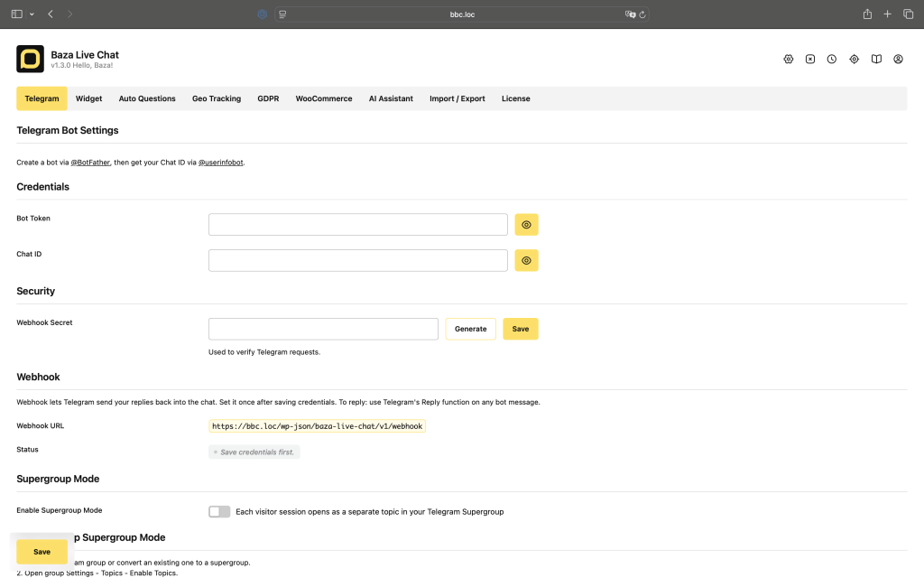
Task: Open the gear settings icon in header
Action: tap(789, 59)
